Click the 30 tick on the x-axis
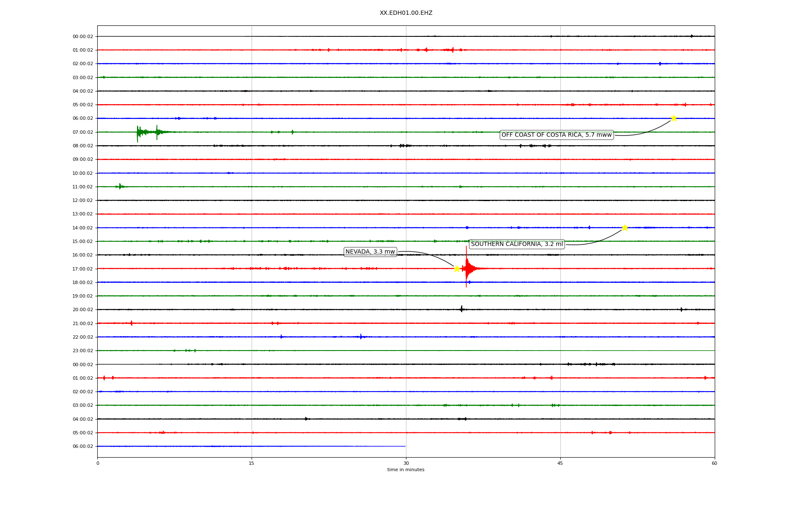The height and width of the screenshot is (508, 812). pyautogui.click(x=406, y=463)
